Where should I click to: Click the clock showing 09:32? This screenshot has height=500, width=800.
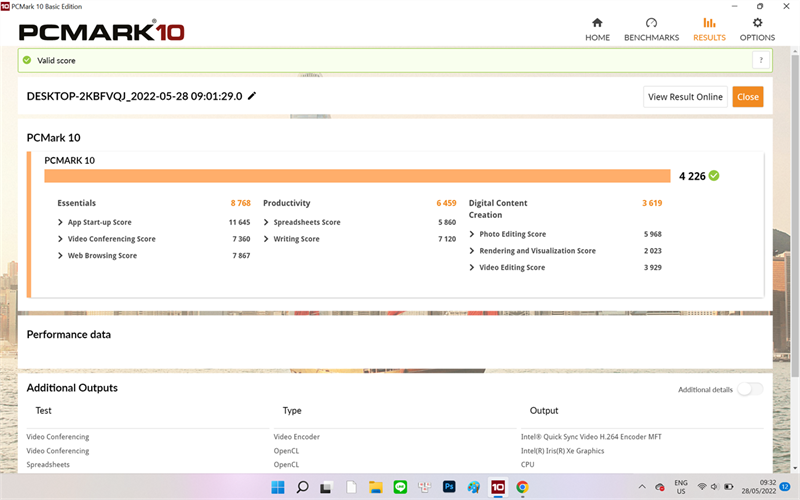[767, 483]
